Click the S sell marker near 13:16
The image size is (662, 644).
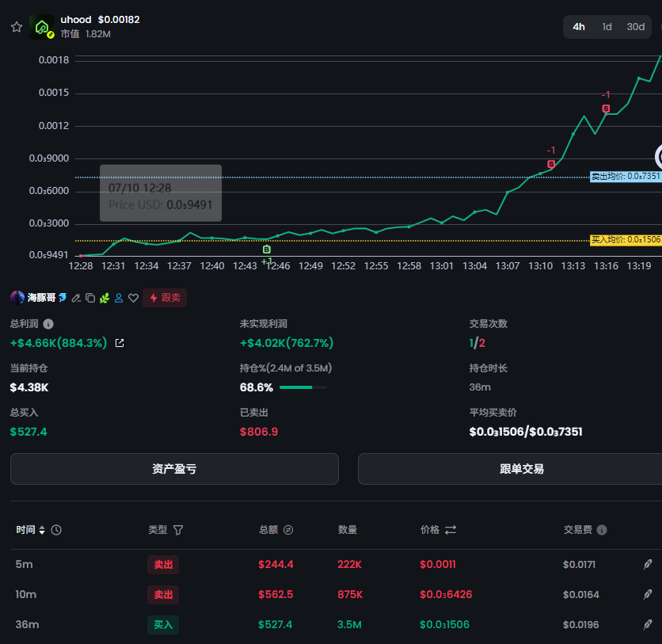pyautogui.click(x=606, y=109)
